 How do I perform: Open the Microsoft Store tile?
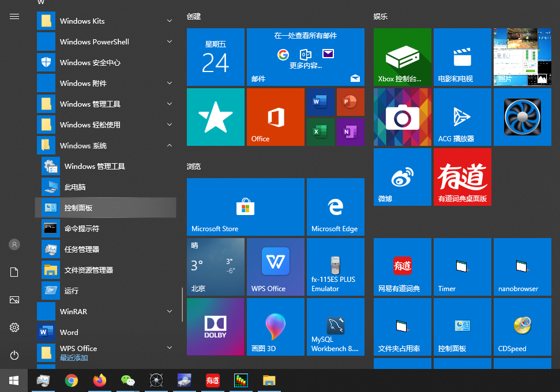click(x=246, y=207)
